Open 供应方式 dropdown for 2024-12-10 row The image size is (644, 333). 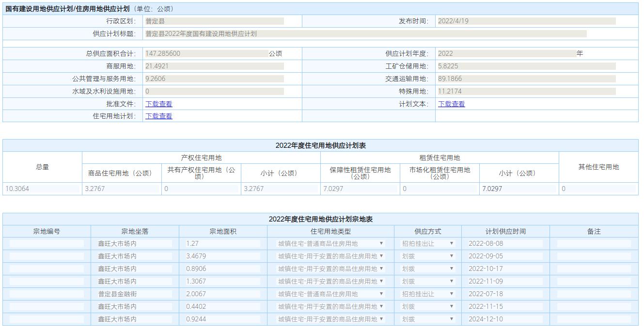tap(428, 319)
